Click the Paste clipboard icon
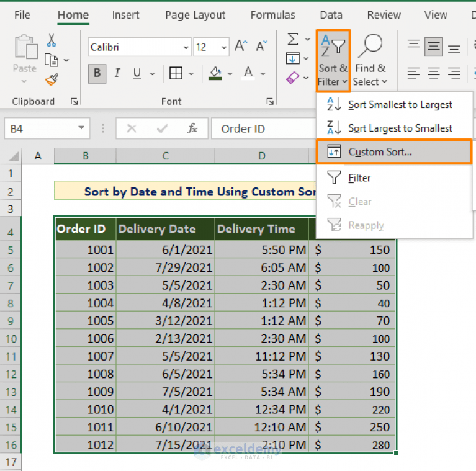The image size is (476, 471). point(26,47)
